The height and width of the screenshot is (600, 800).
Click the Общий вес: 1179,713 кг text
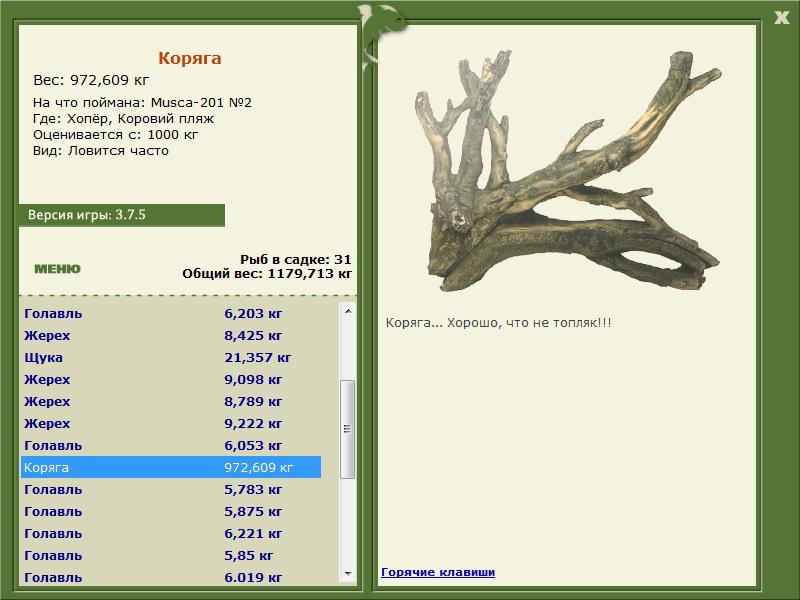(267, 273)
